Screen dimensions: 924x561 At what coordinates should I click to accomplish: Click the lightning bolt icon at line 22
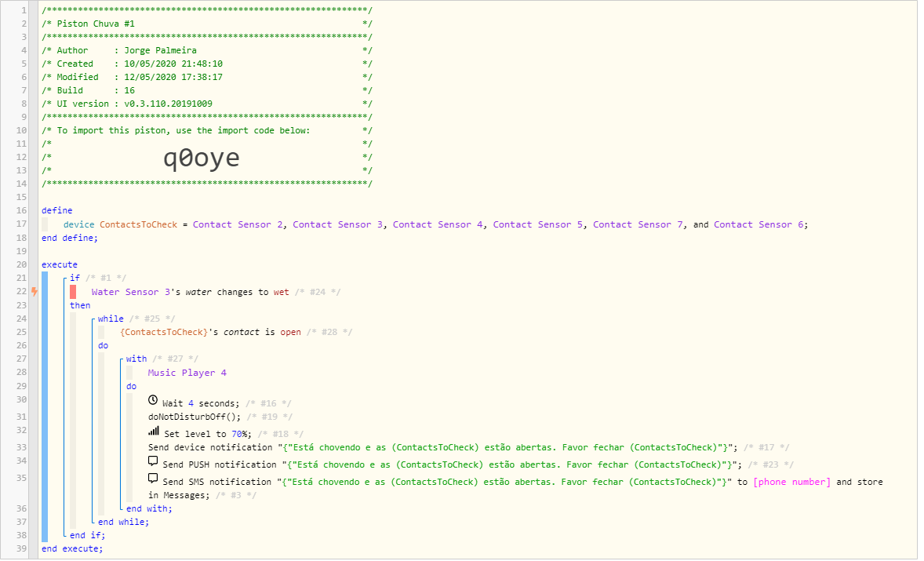tap(35, 292)
